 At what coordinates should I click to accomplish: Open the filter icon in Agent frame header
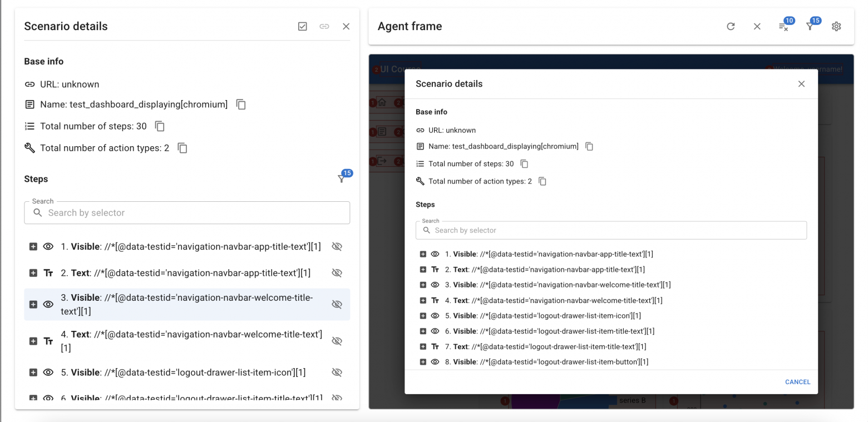[810, 27]
